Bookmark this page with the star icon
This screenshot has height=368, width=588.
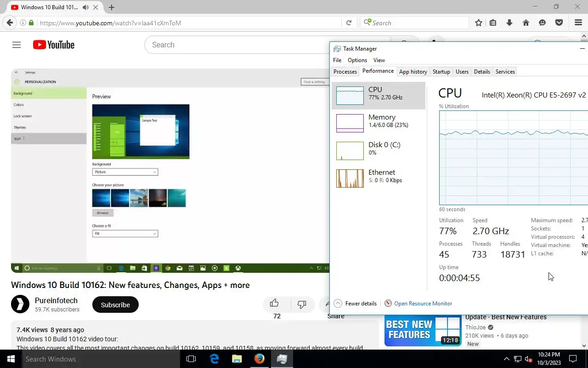pos(479,23)
